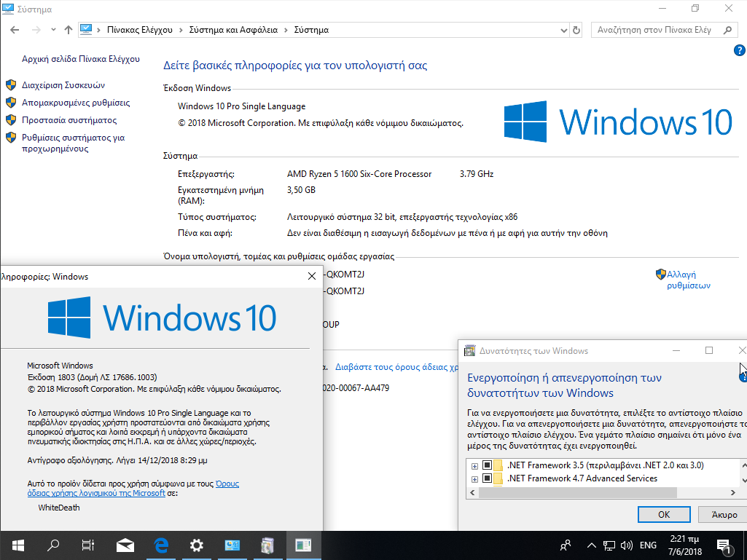This screenshot has width=747, height=560.
Task: Close the Πληροφορίες: Windows dialog
Action: click(312, 276)
